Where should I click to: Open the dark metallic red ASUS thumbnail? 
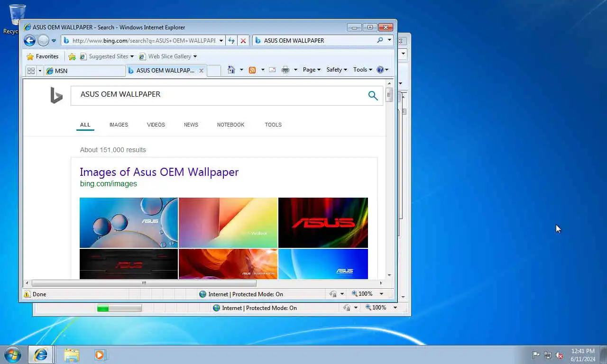[x=129, y=264]
